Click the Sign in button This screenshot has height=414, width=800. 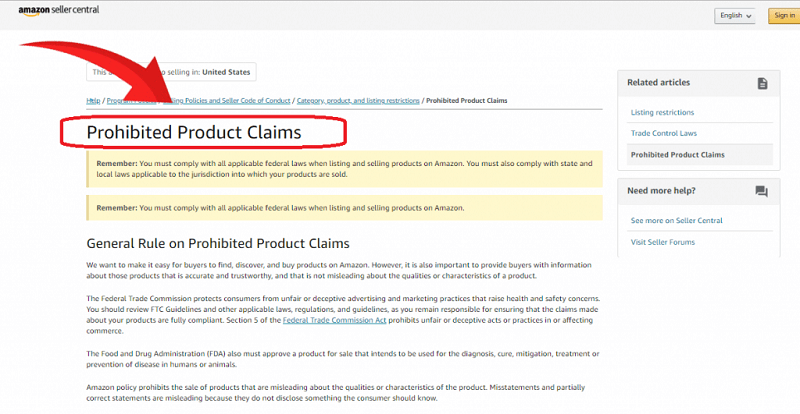[784, 15]
